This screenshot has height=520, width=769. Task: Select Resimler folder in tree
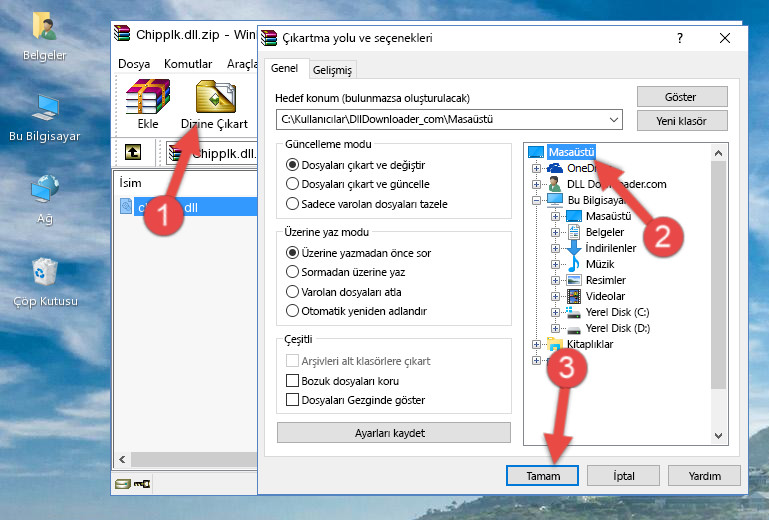[606, 280]
